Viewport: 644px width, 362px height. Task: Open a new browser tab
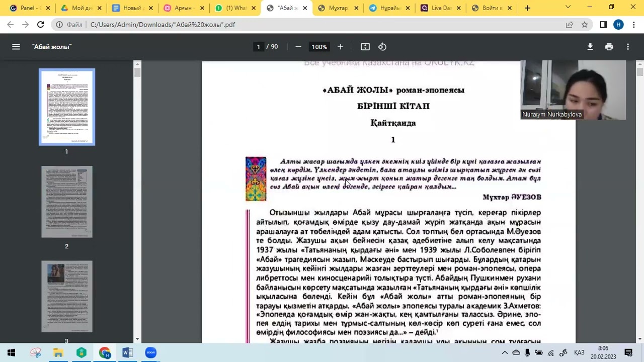point(527,8)
